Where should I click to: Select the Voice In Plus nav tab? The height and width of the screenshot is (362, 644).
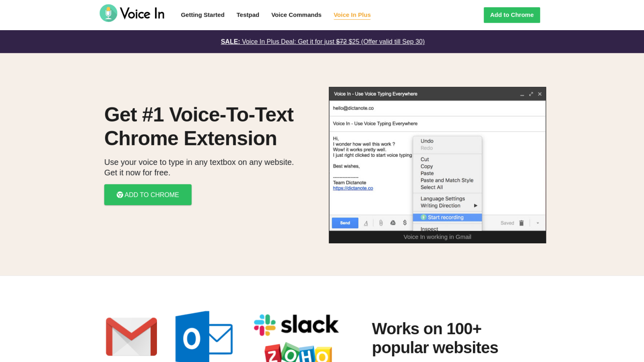pyautogui.click(x=352, y=15)
